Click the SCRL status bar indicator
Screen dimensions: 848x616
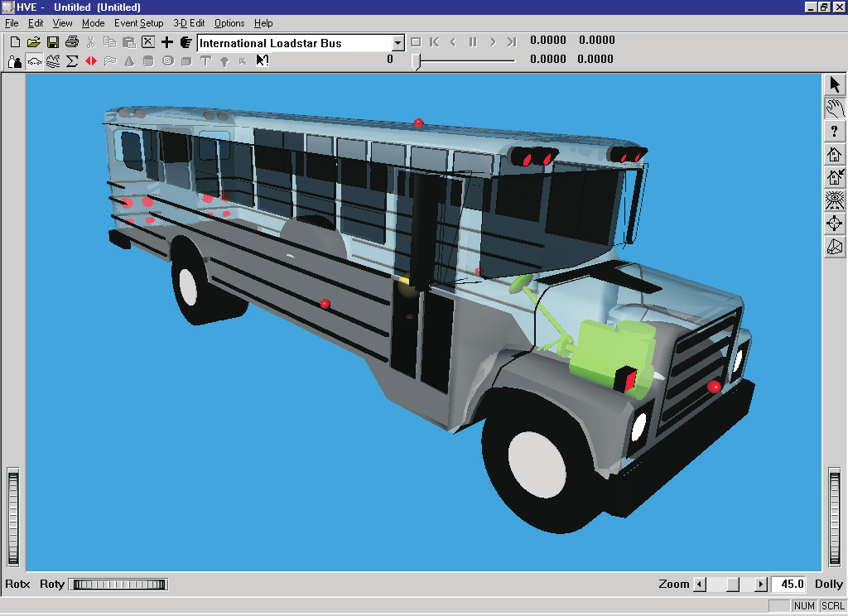pos(832,606)
